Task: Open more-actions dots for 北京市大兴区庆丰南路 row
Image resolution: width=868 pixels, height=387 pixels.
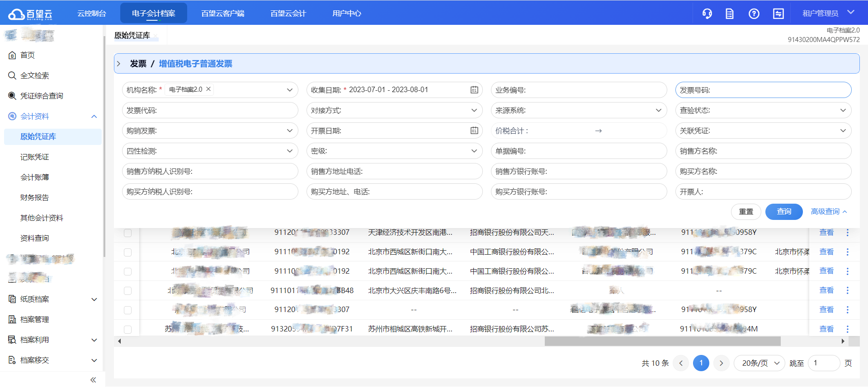Action: (848, 290)
